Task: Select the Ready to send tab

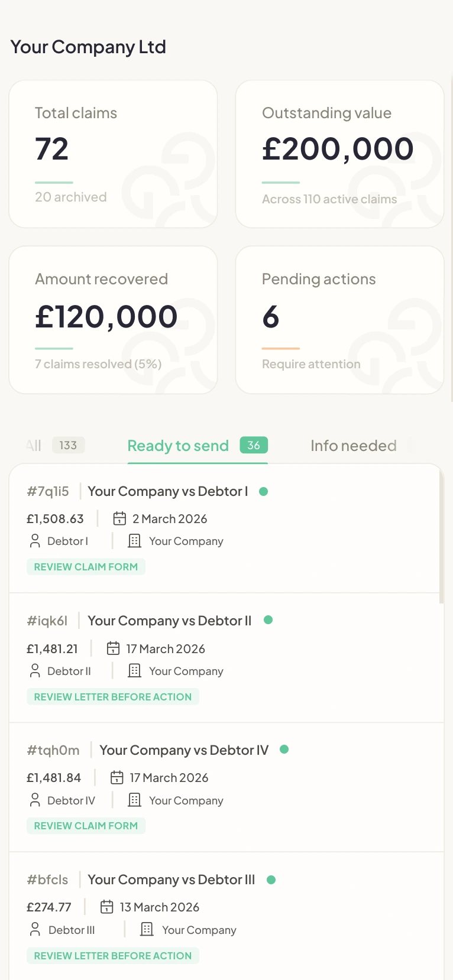Action: (x=178, y=446)
